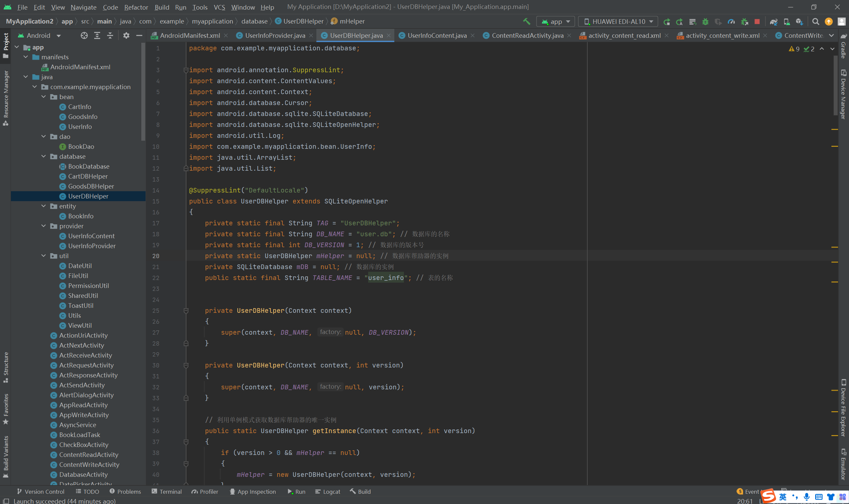Collapse the util folder in tree

pyautogui.click(x=43, y=256)
